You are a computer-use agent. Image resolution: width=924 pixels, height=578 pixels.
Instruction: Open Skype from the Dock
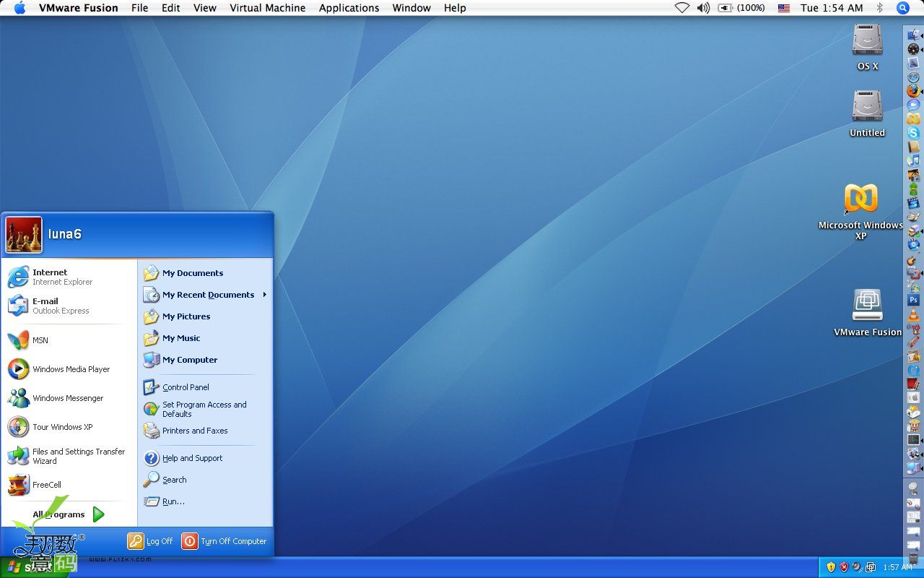[913, 133]
